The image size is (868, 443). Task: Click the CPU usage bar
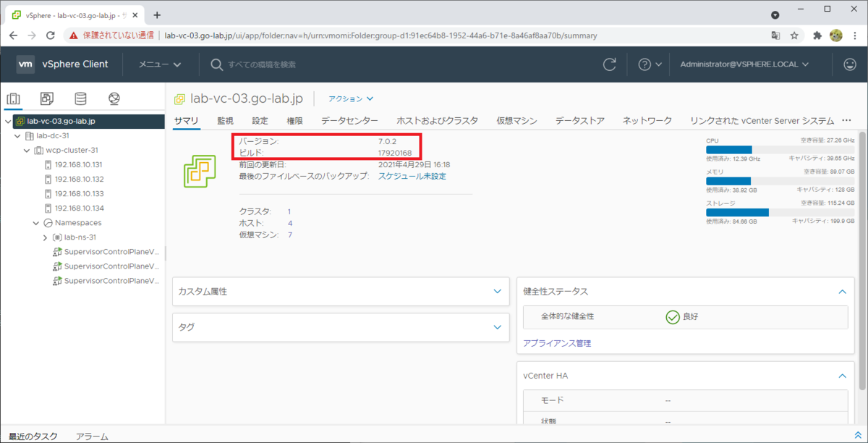point(780,150)
